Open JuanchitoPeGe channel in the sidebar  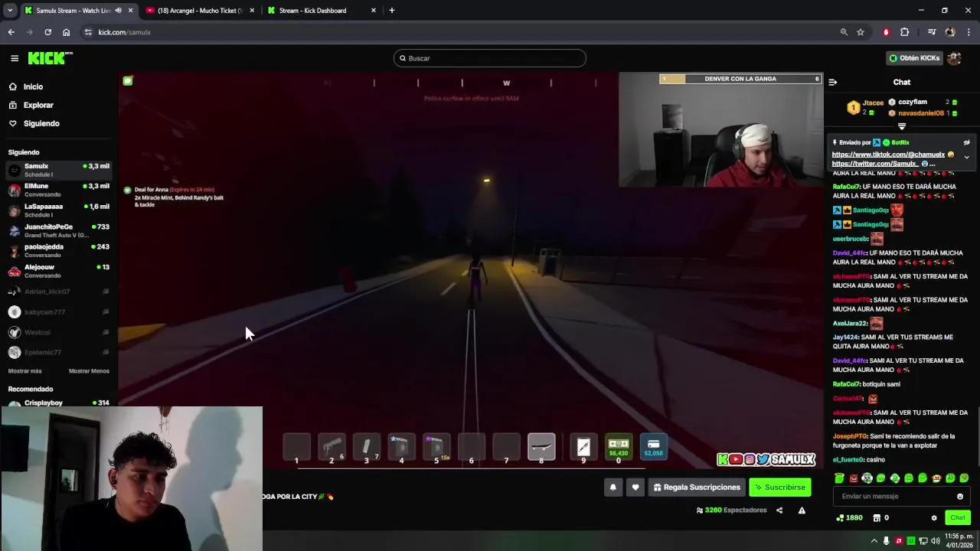(59, 230)
